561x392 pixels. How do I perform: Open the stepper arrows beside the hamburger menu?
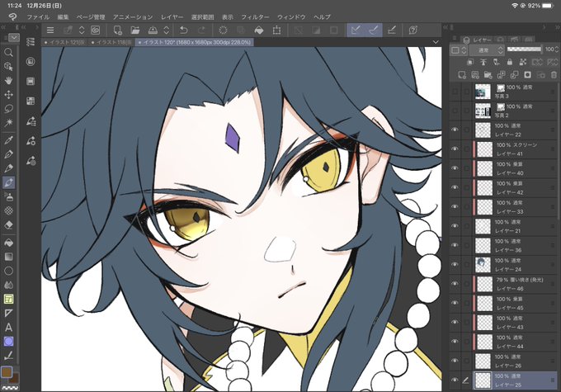coord(82,30)
